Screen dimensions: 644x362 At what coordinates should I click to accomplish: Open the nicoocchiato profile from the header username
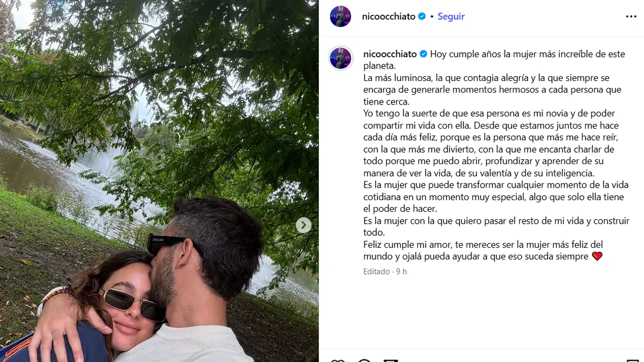coord(389,17)
